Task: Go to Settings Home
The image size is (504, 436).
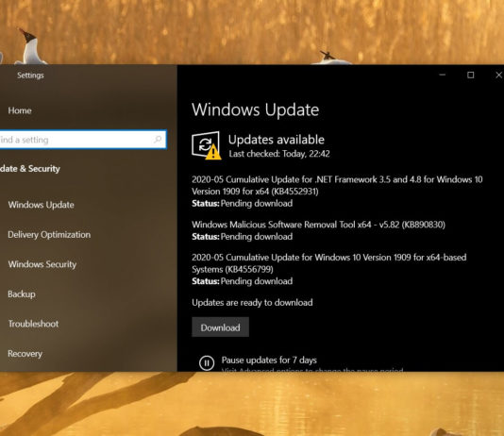Action: 20,110
